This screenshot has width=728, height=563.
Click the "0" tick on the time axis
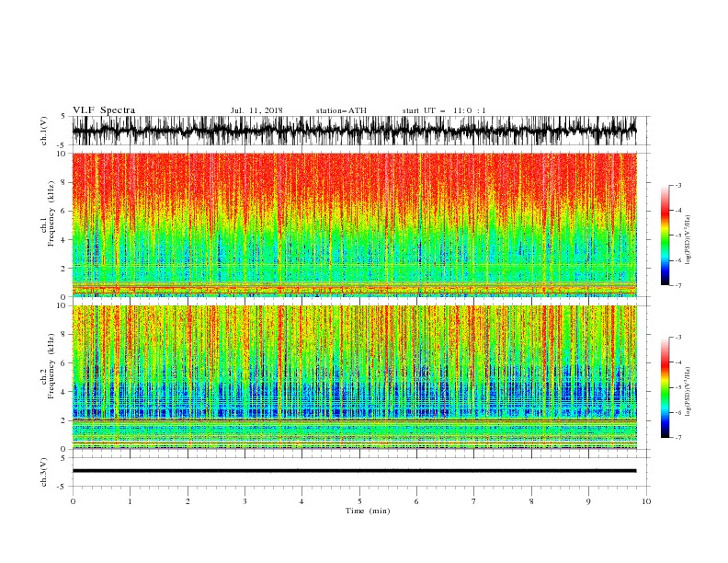[73, 501]
